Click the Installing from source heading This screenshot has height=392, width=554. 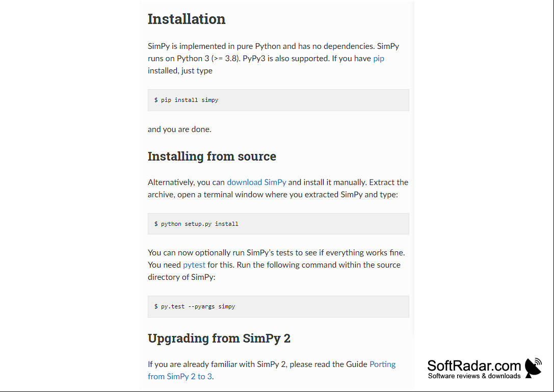click(x=212, y=156)
